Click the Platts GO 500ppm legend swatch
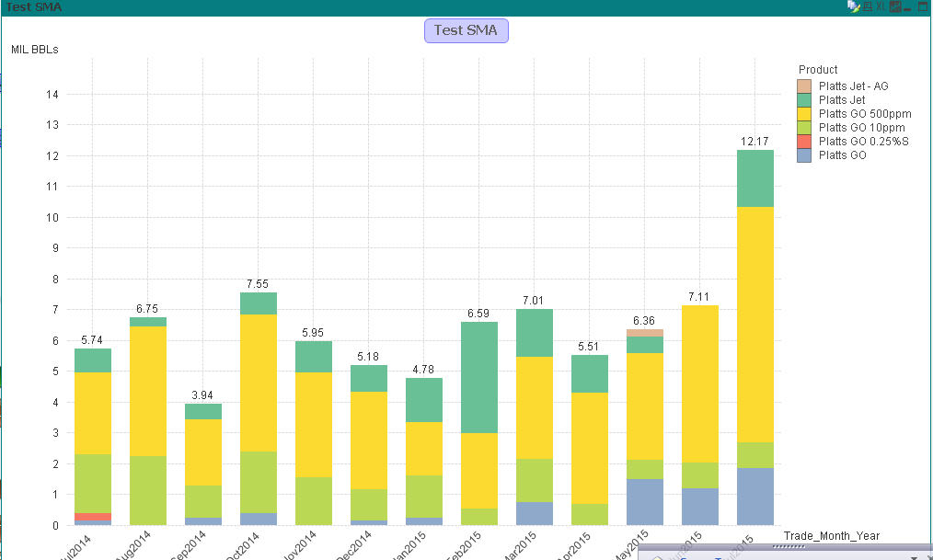Viewport: 933px width, 560px height. pyautogui.click(x=804, y=113)
